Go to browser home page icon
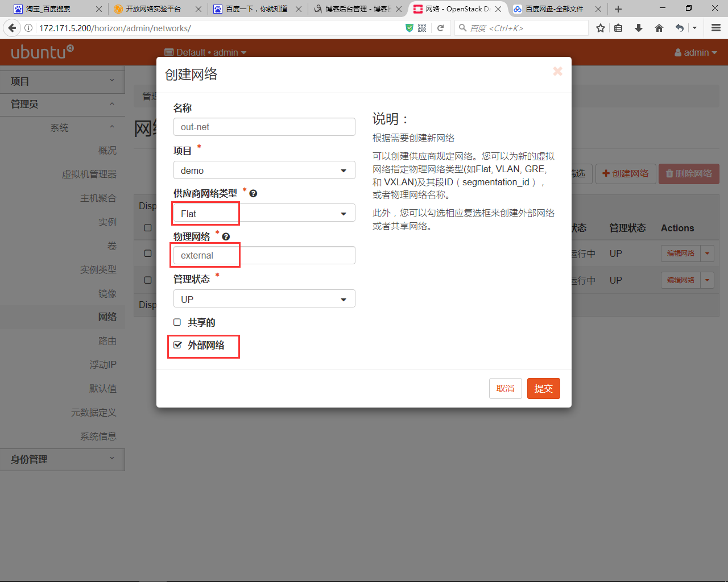728x582 pixels. click(x=659, y=28)
